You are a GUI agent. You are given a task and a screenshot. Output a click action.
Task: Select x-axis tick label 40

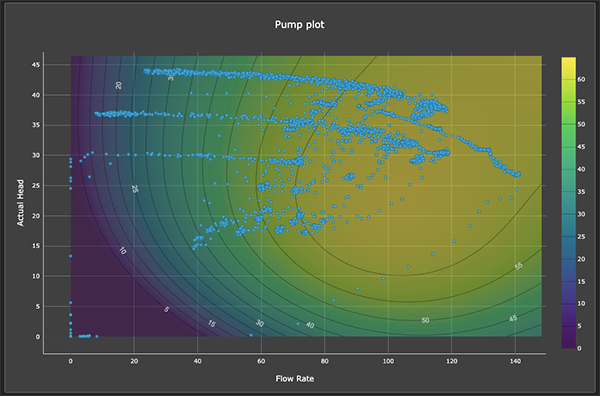pos(197,361)
